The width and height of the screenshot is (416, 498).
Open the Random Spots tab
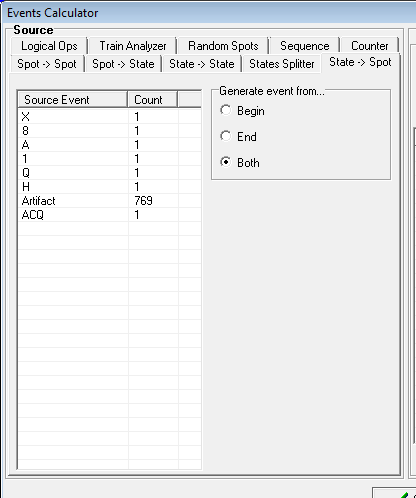coord(223,46)
